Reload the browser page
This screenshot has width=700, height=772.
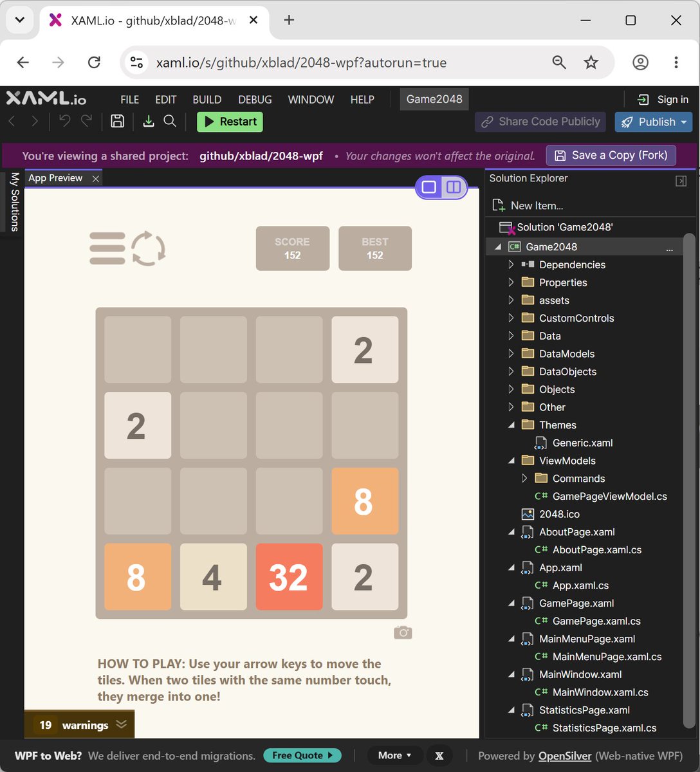point(94,62)
